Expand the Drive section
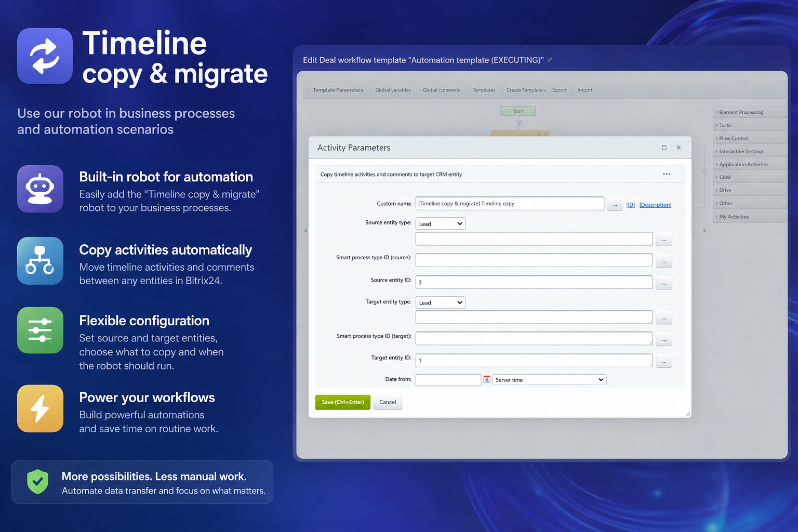Image resolution: width=798 pixels, height=532 pixels. tap(750, 190)
